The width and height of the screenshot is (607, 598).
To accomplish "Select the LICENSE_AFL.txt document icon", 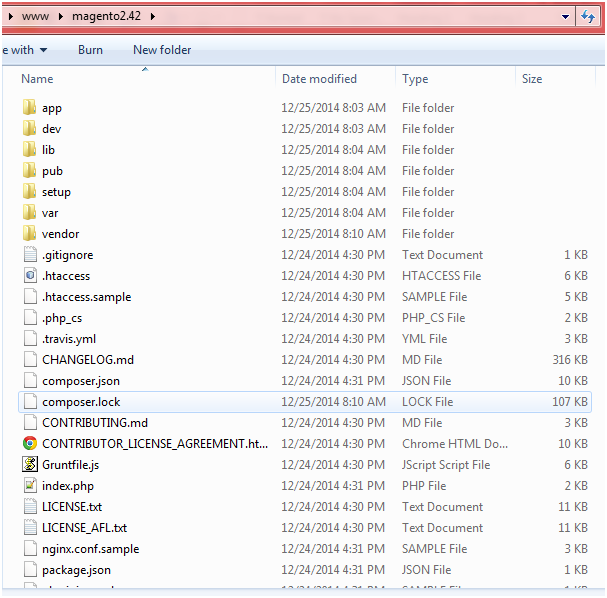I will [x=30, y=528].
